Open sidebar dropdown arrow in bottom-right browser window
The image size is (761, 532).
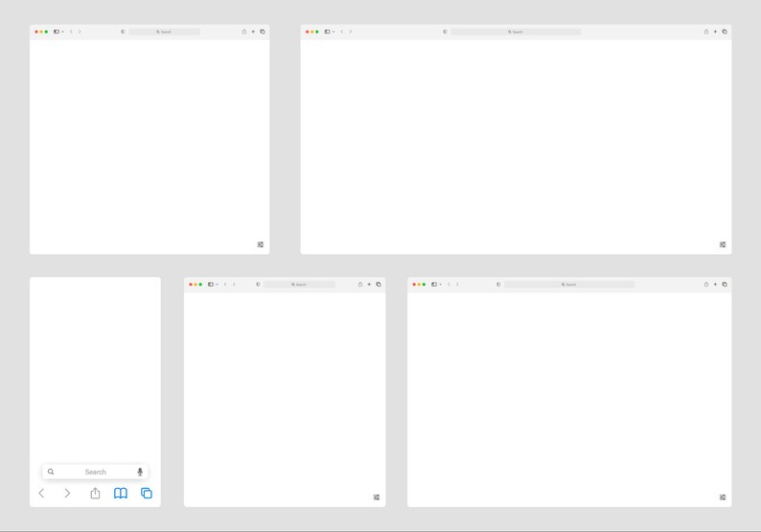pos(440,285)
